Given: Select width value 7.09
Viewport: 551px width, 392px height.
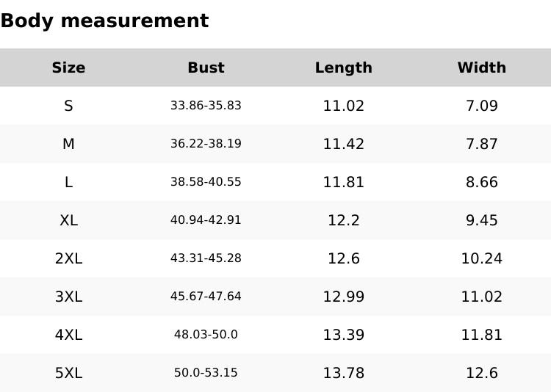Looking at the screenshot, I should click(x=481, y=106).
